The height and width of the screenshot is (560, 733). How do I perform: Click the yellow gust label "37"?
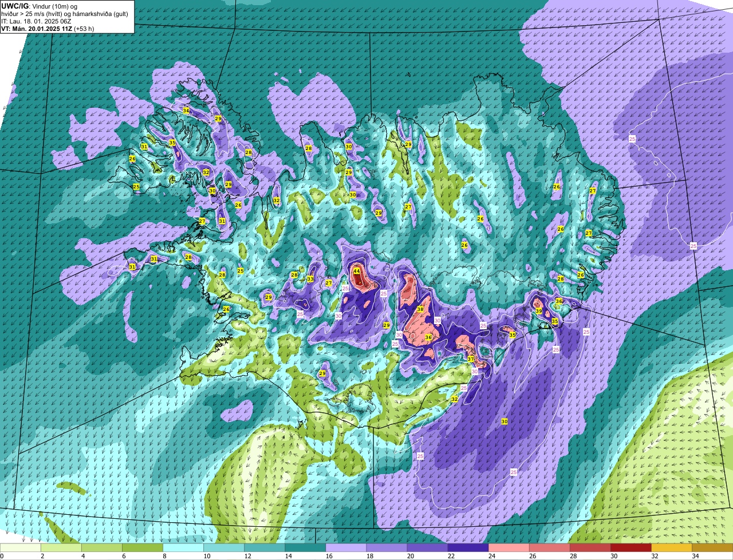pos(471,359)
